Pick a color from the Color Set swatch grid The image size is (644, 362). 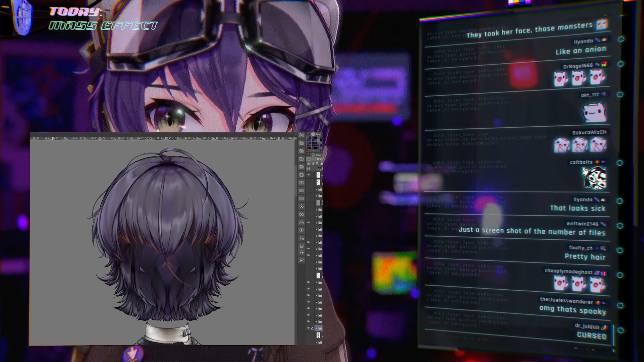[x=314, y=143]
